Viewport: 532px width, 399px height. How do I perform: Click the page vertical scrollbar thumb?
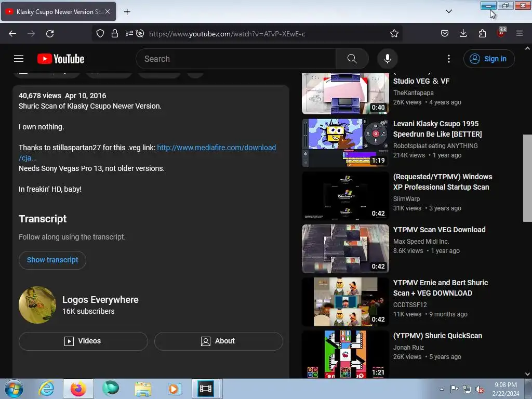(527, 178)
